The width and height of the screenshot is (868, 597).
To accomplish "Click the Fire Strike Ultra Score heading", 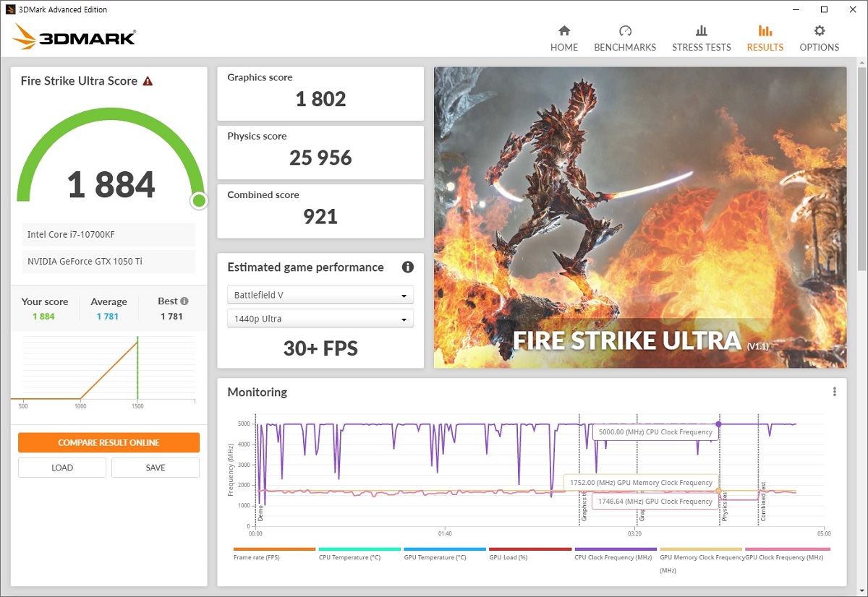I will pos(79,81).
